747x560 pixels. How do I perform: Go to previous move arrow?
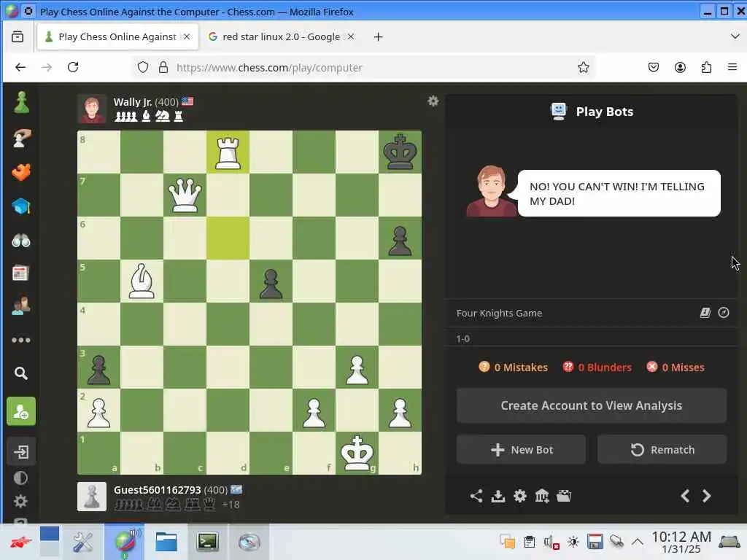(685, 496)
